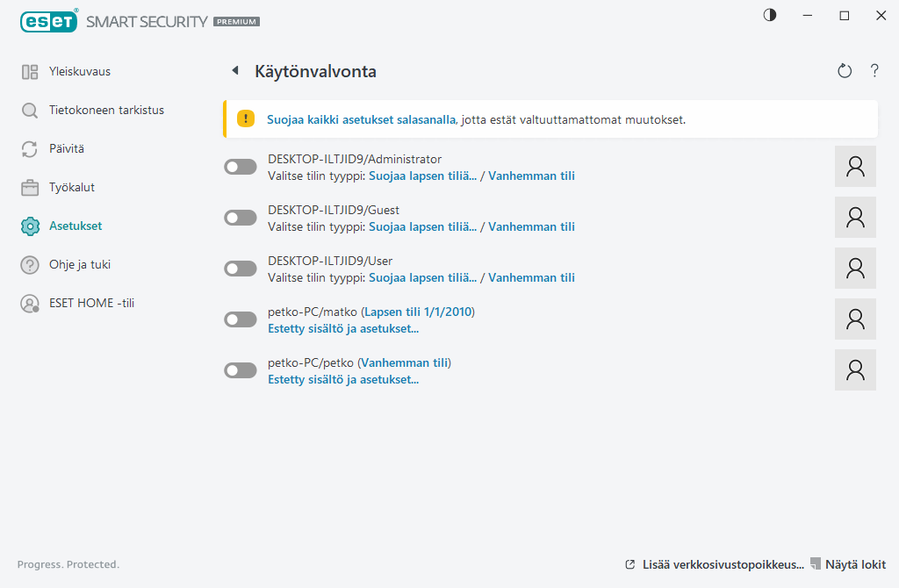The width and height of the screenshot is (899, 588).
Task: Click the user icon for petko-PC/matko
Action: click(855, 319)
